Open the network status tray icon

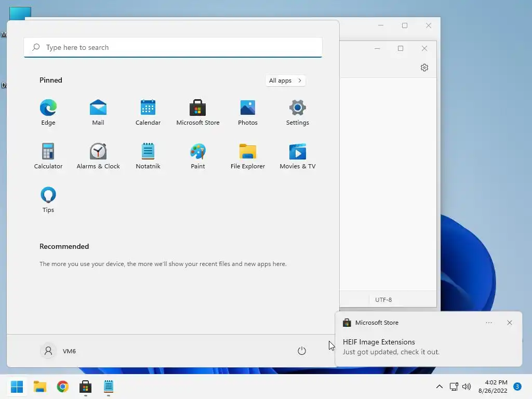click(x=454, y=387)
